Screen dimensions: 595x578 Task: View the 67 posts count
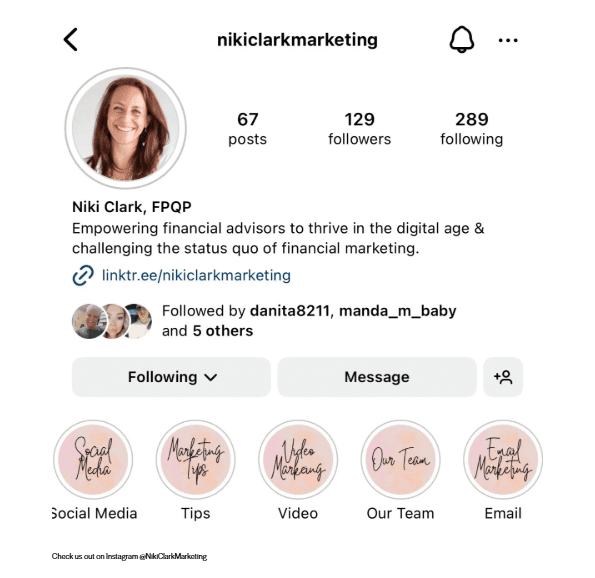tap(247, 129)
